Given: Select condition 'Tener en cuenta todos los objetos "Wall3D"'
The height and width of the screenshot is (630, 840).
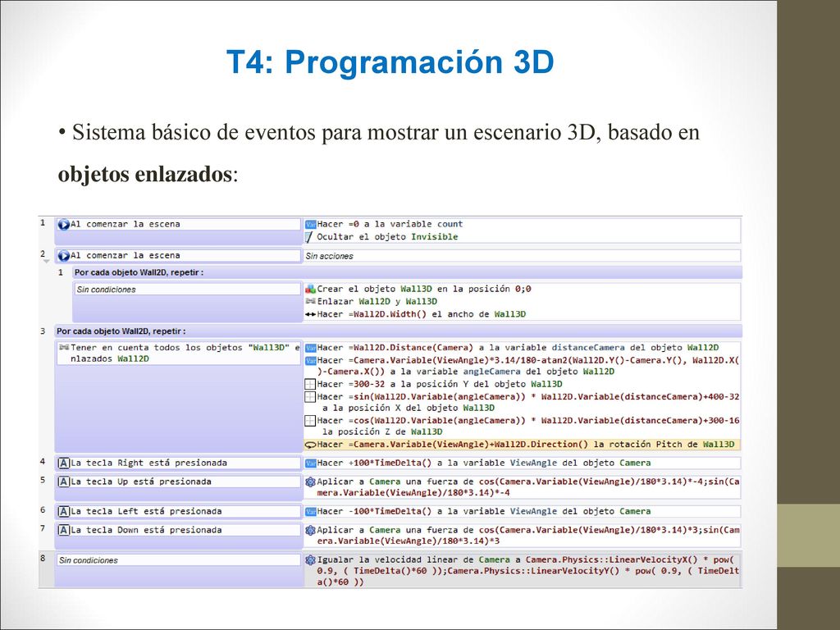Looking at the screenshot, I should pyautogui.click(x=179, y=354).
